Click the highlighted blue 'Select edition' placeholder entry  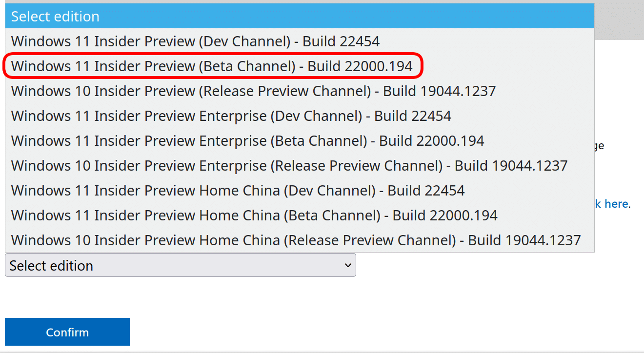click(55, 17)
